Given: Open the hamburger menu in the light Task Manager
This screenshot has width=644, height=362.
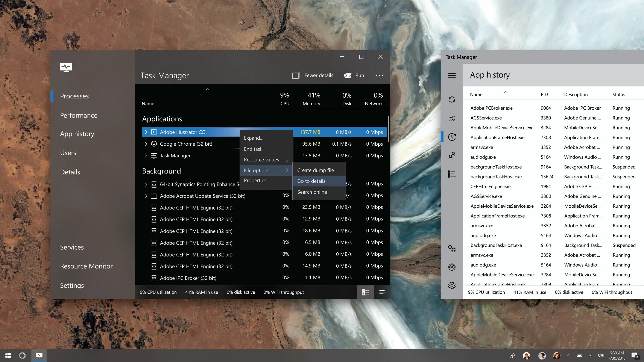Looking at the screenshot, I should pyautogui.click(x=452, y=75).
